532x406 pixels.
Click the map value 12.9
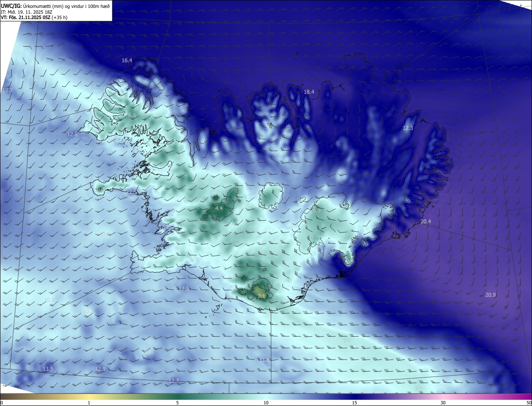(100, 369)
